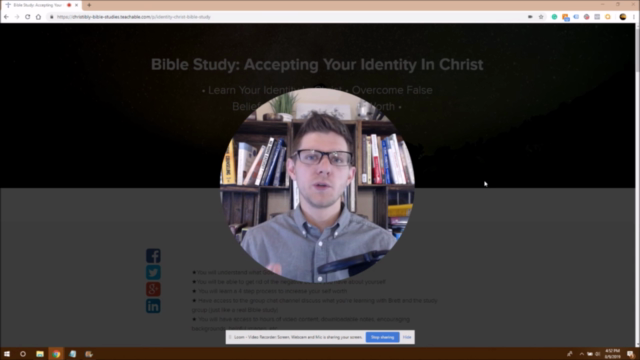This screenshot has height=360, width=640.
Task: Close the Bible Study browser tab
Action: click(x=76, y=5)
